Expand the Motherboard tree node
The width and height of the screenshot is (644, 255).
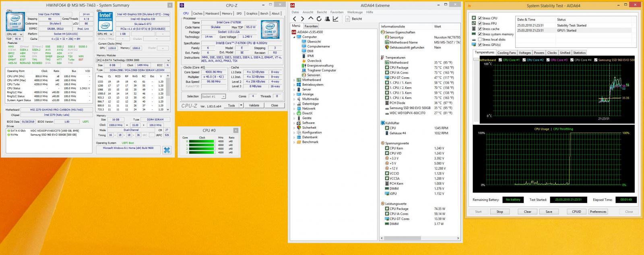(x=294, y=80)
